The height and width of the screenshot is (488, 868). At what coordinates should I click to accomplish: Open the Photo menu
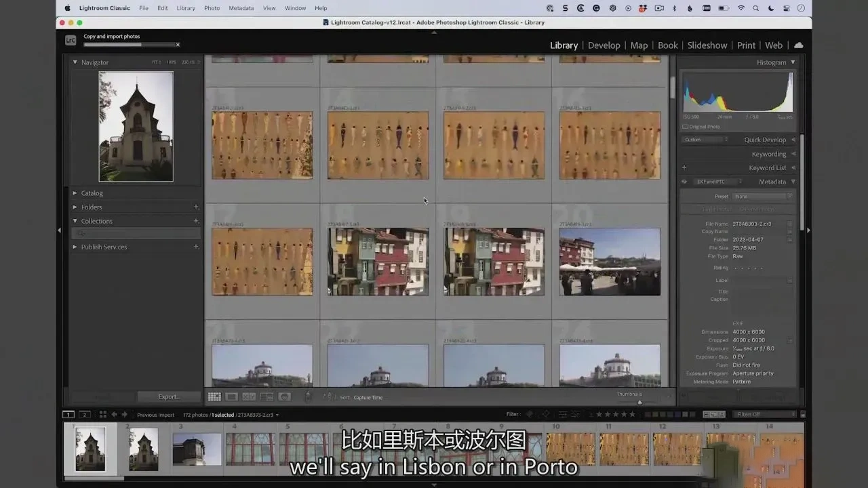point(212,8)
